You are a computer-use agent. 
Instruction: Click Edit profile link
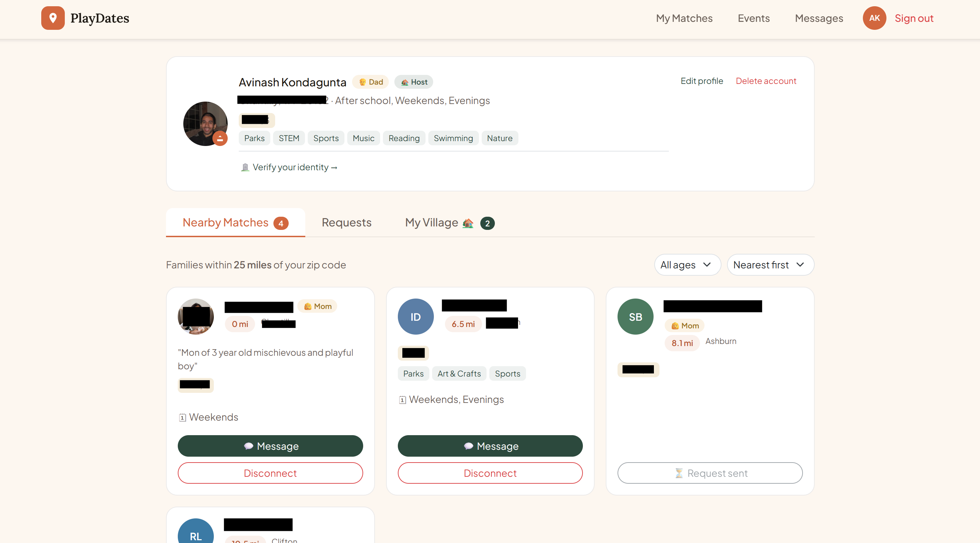point(701,81)
